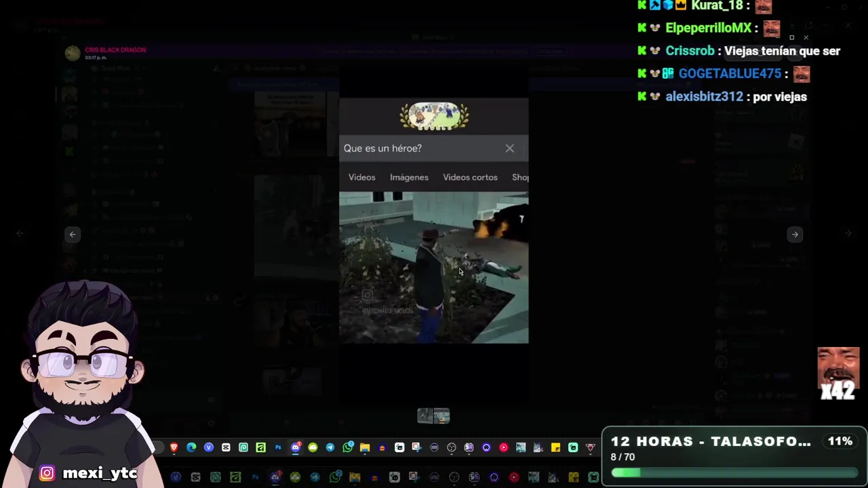Viewport: 868px width, 488px height.
Task: Open the green spiral taskbar app
Action: pos(243,447)
